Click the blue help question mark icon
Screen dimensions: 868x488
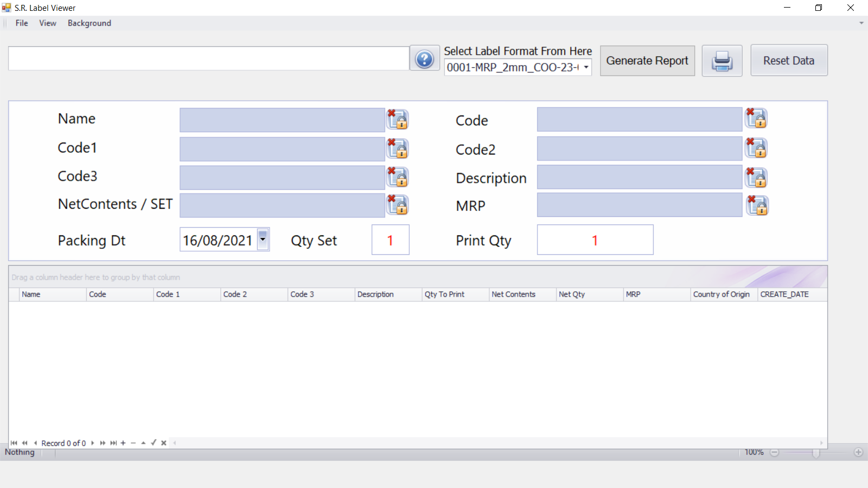pyautogui.click(x=424, y=59)
